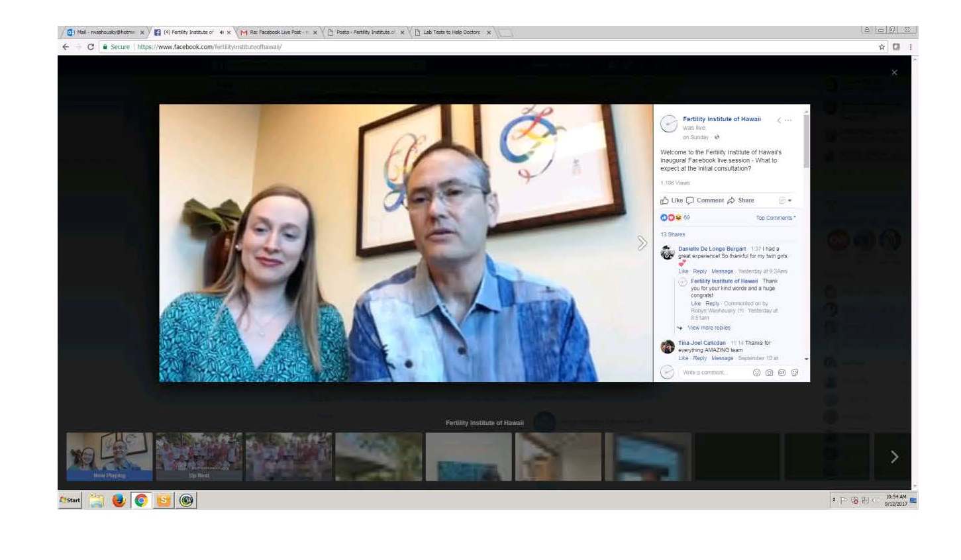The image size is (961, 560).
Task: Expand the acting-as profile selector dropdown
Action: [785, 201]
